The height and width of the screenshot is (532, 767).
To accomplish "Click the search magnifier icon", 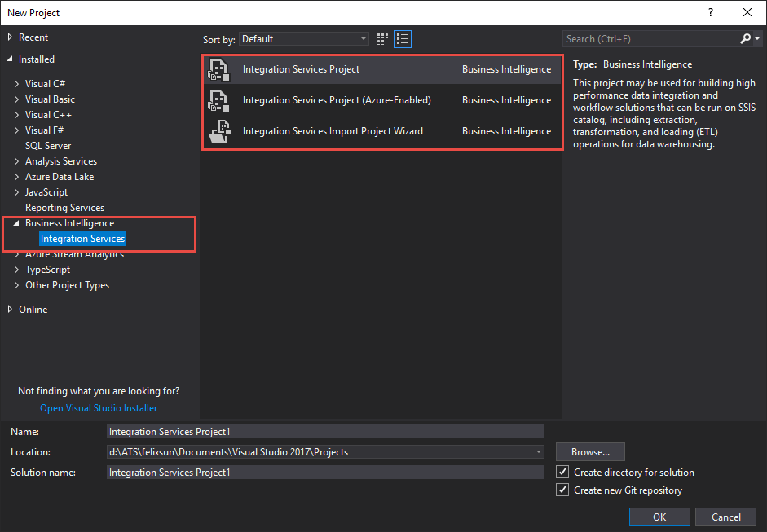I will tap(745, 38).
